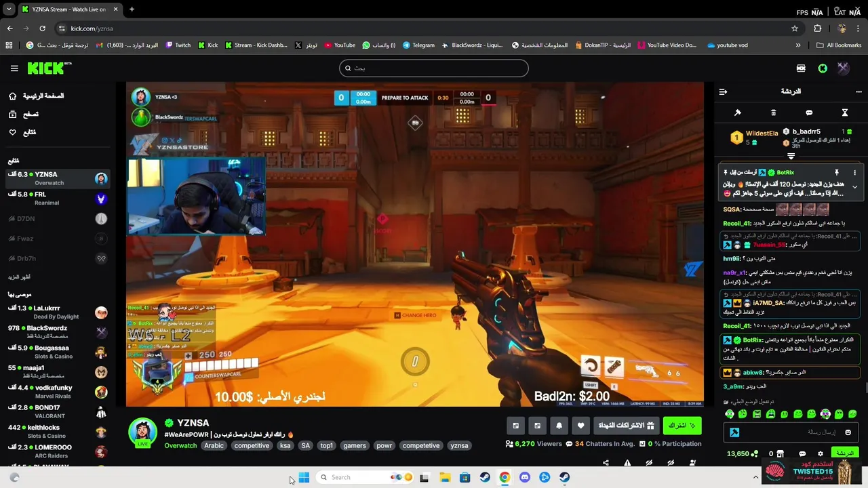Open the hamburger menu beside KICK logo
Screen dimensions: 868x488
[14, 68]
